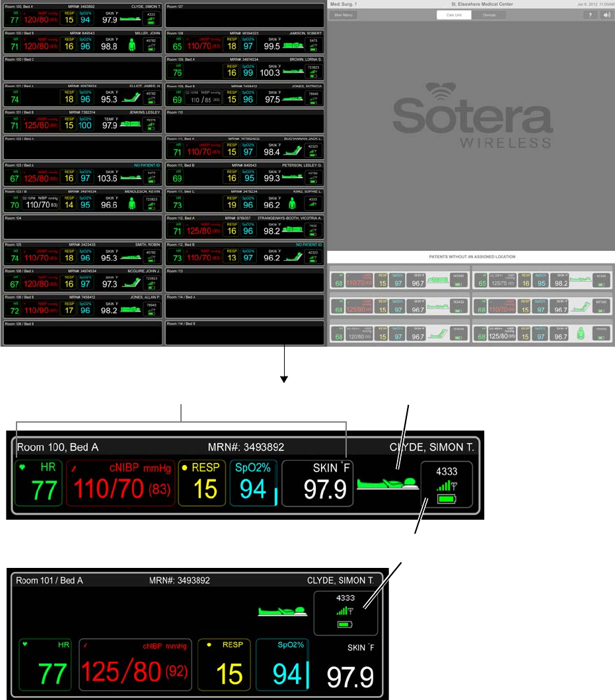This screenshot has width=615, height=700.
Task: Click device 5473 status icon for Jamison, Robert
Action: click(314, 45)
